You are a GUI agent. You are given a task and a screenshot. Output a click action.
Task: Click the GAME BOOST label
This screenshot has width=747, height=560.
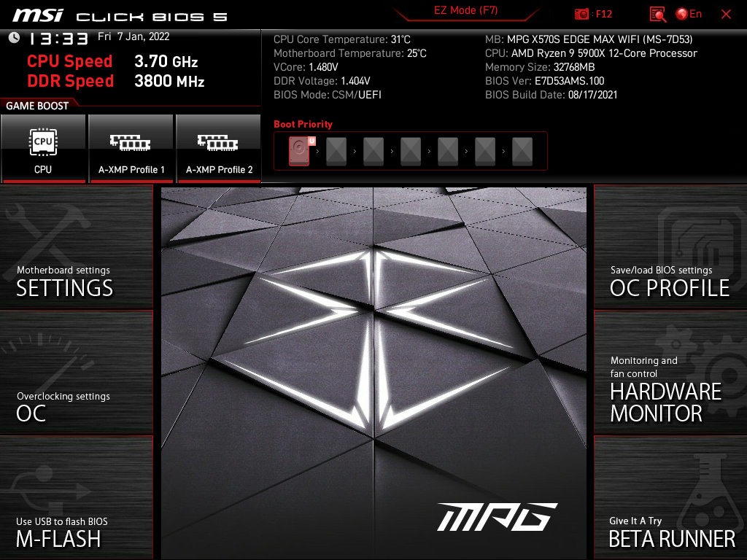click(37, 106)
